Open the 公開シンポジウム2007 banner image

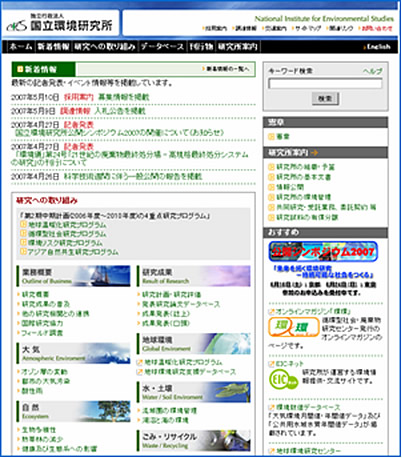point(323,251)
